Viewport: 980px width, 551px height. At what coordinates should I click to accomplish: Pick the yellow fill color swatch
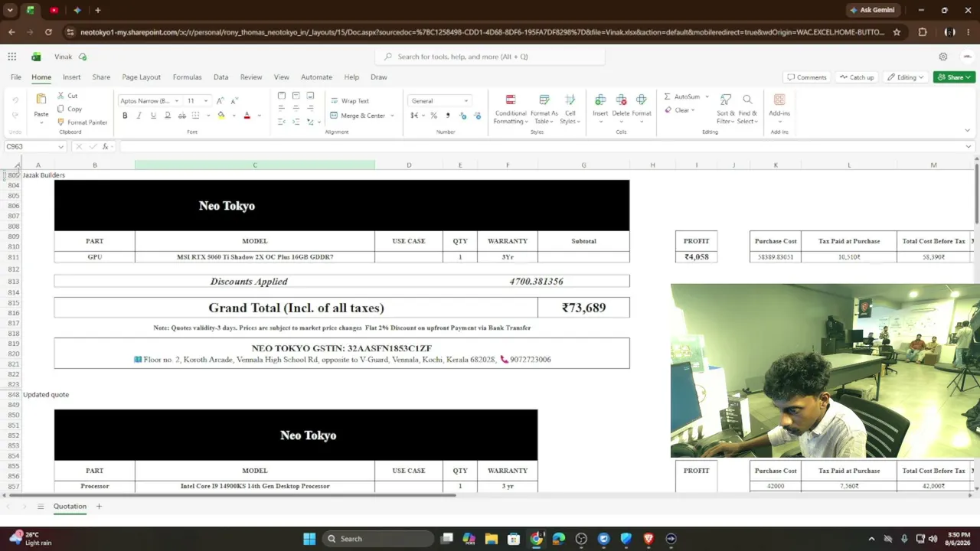[x=221, y=116]
